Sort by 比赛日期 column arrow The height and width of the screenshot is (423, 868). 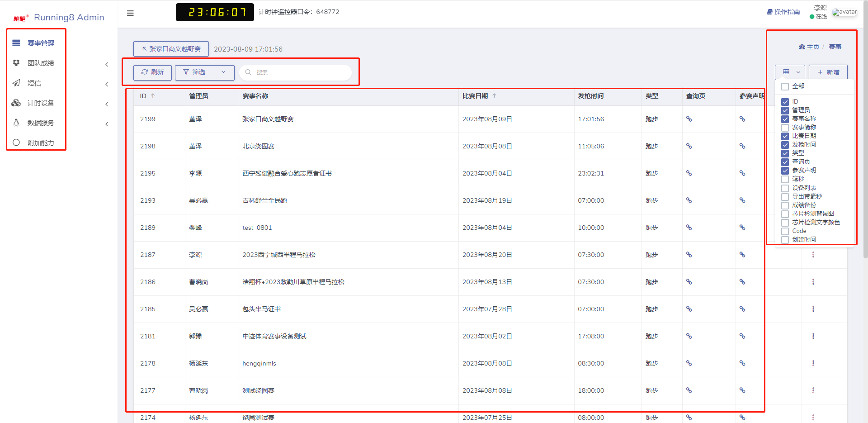(x=494, y=96)
